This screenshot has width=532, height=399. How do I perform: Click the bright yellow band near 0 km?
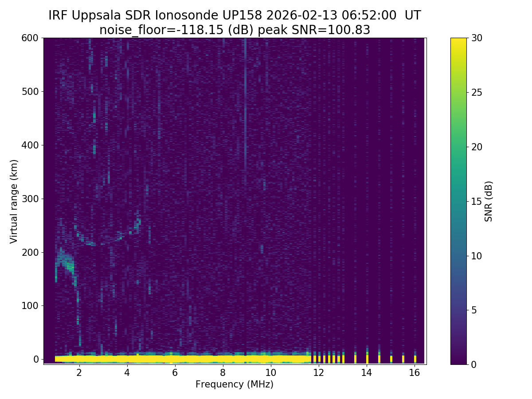(x=177, y=358)
